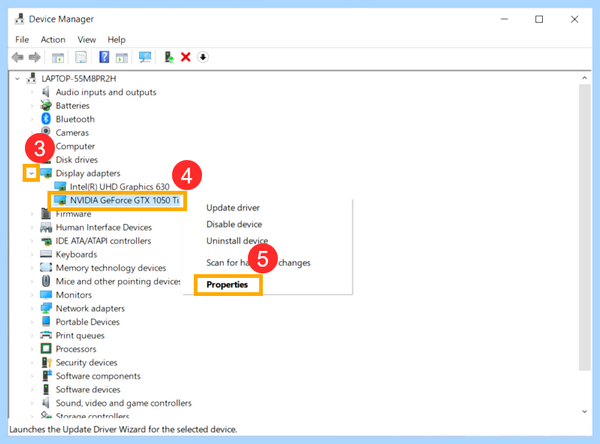The image size is (600, 444).
Task: Select the Software components category
Action: coord(98,376)
